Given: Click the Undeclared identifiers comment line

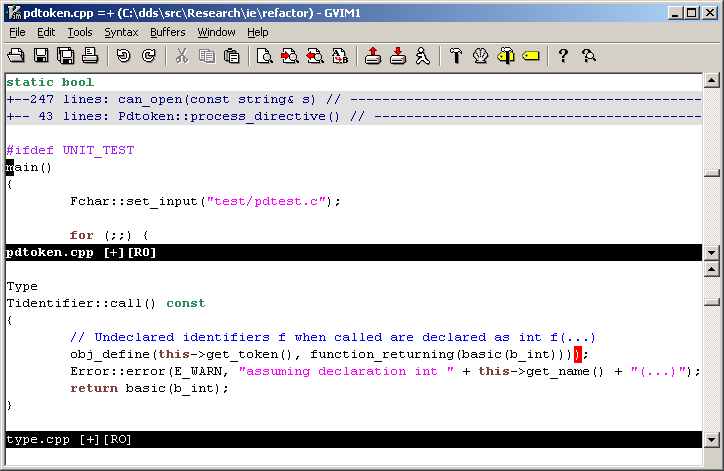Looking at the screenshot, I should [333, 338].
